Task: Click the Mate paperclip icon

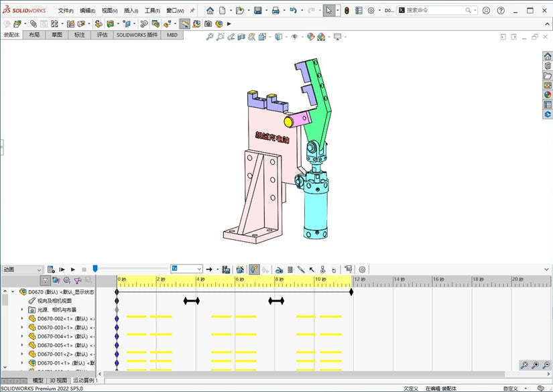Action: pyautogui.click(x=34, y=24)
